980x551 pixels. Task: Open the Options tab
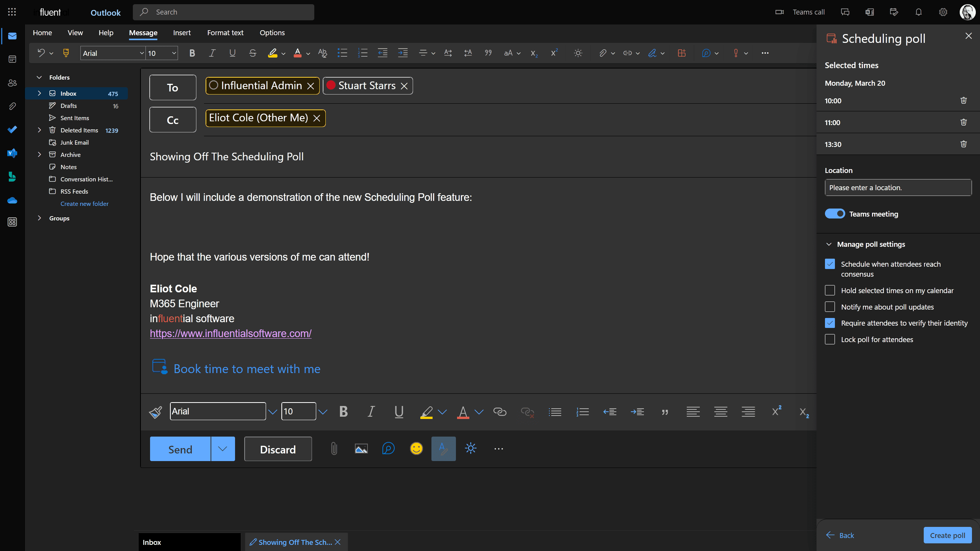click(272, 33)
